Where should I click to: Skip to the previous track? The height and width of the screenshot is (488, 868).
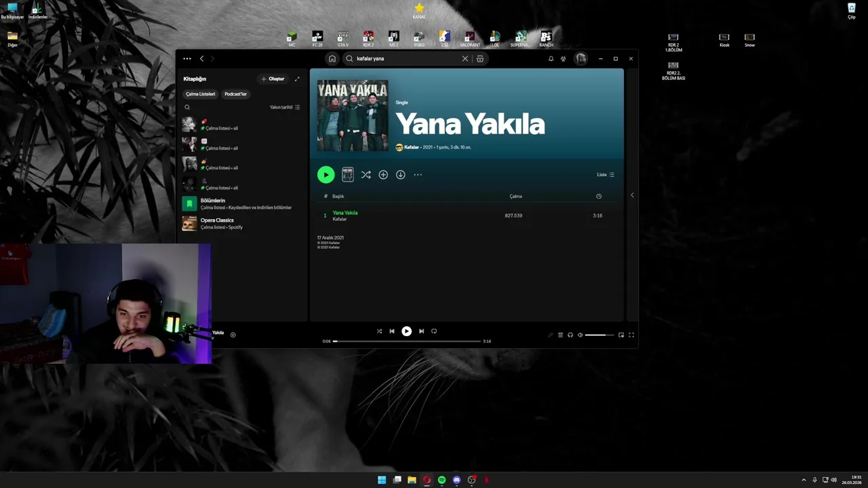pos(392,331)
